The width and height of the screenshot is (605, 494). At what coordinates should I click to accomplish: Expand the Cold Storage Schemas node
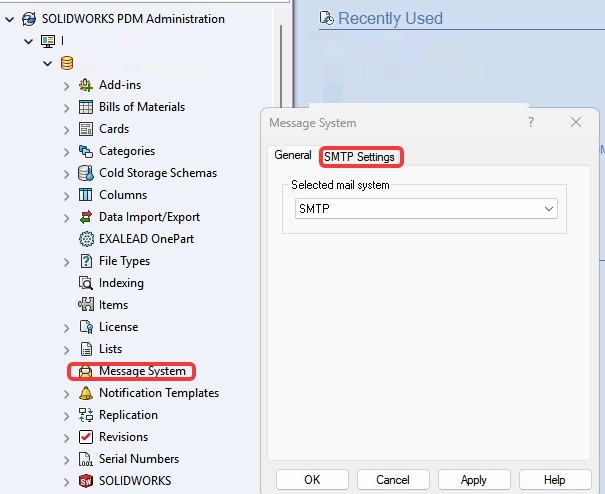tap(67, 174)
